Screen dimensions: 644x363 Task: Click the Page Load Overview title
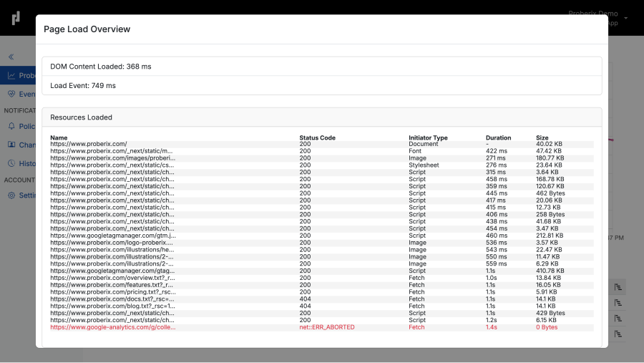coord(87,29)
